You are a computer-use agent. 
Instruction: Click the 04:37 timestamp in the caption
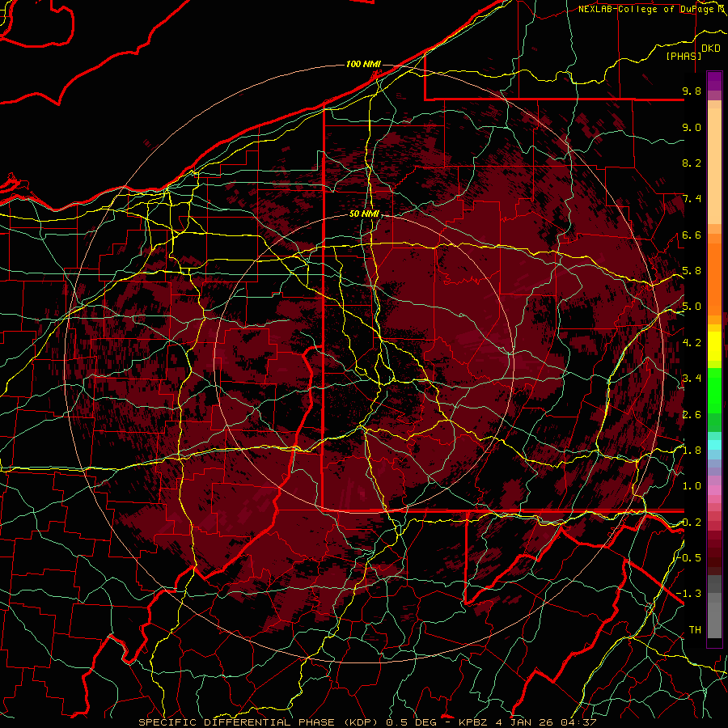(x=580, y=722)
